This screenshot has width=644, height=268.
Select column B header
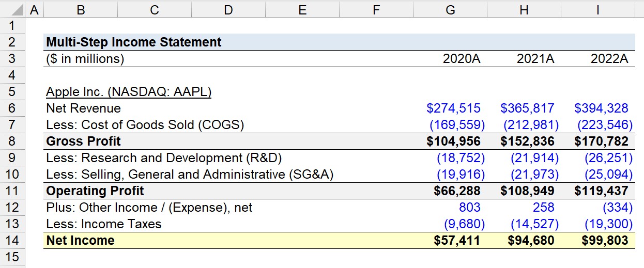click(81, 8)
